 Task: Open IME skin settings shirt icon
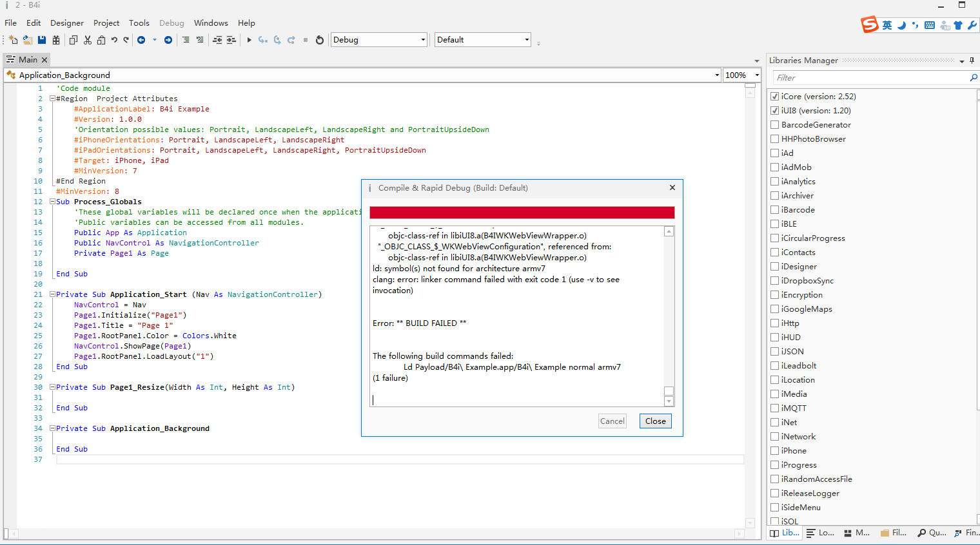tap(958, 25)
